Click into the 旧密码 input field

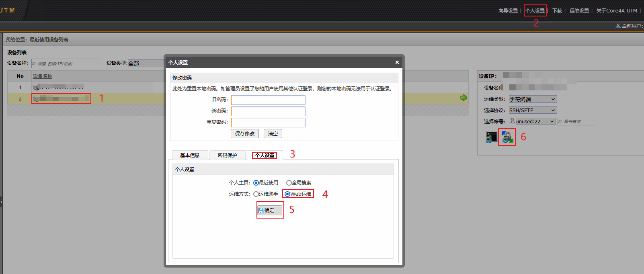click(268, 100)
